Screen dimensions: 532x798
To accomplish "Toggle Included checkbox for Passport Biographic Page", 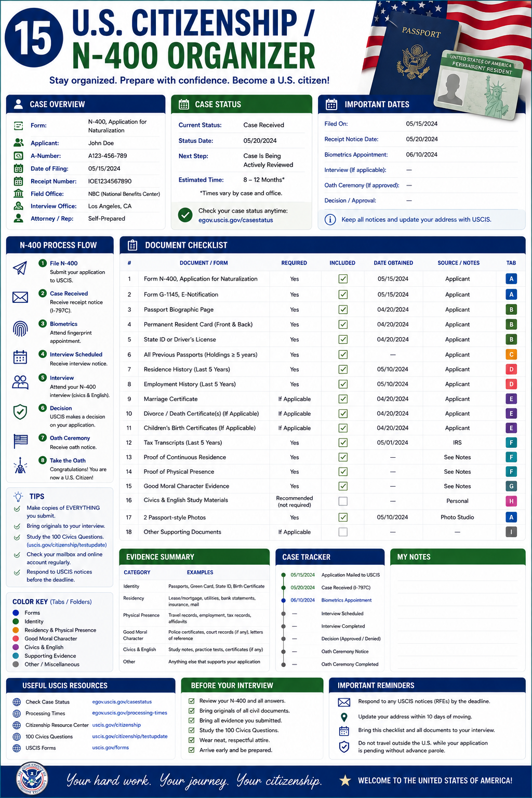I will coord(343,310).
